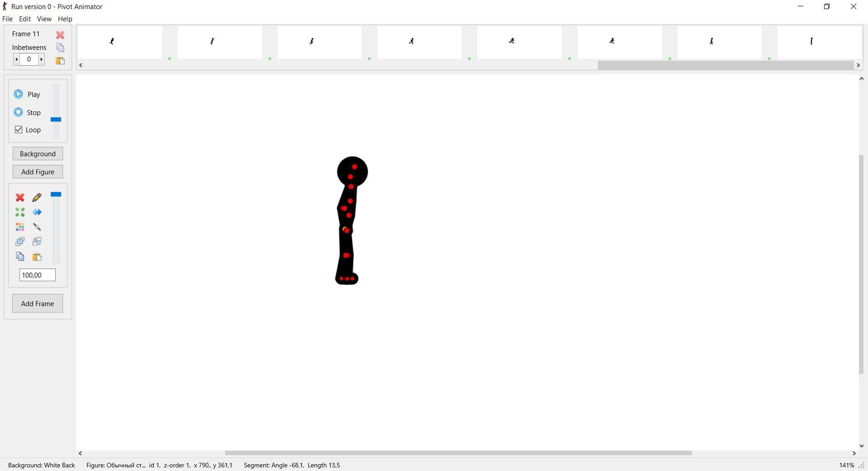Screen dimensions: 868x471
Task: Copy the current figure using copy icon
Action: [20, 256]
